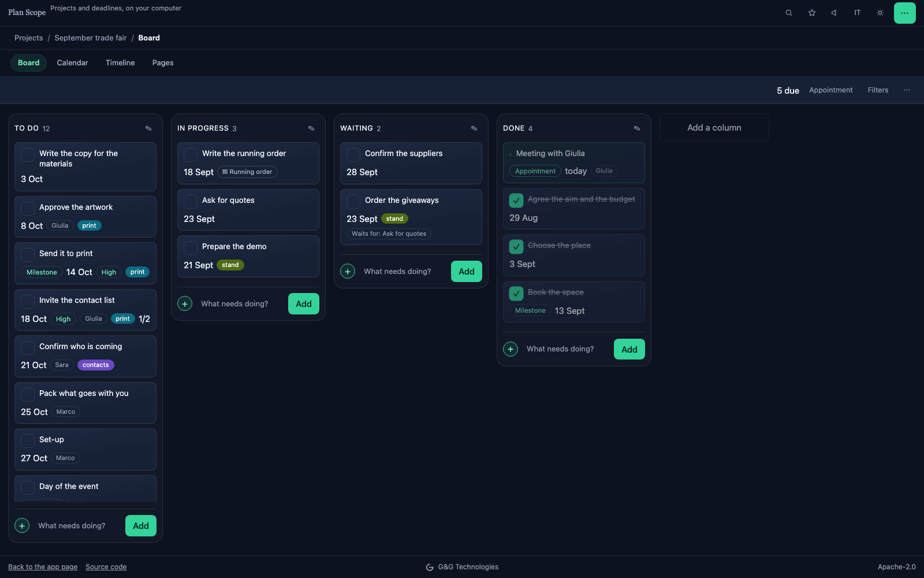Click the star favorite icon
Viewport: 924px width, 578px height.
tap(812, 13)
